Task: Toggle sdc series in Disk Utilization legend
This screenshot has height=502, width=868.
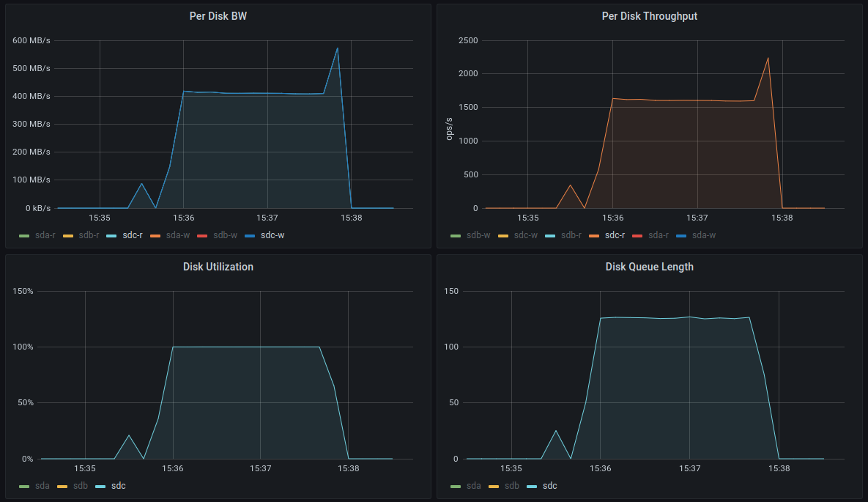Action: click(119, 485)
